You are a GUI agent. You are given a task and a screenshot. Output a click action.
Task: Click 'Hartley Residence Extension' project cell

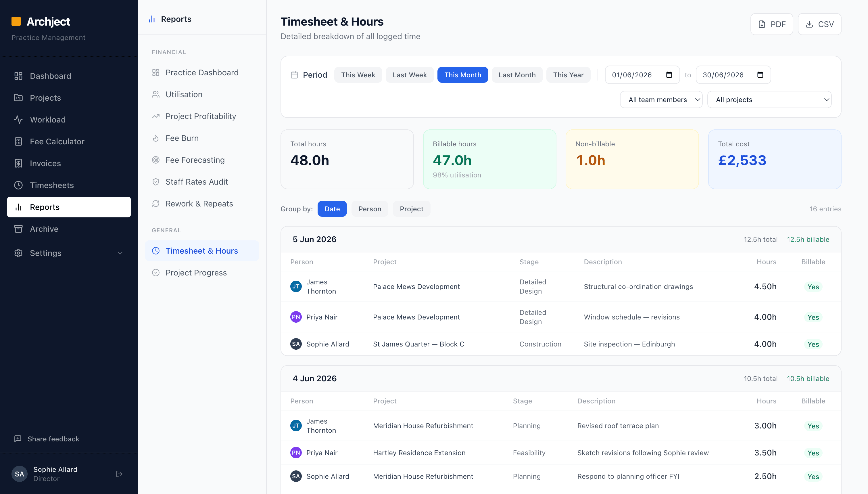point(419,453)
